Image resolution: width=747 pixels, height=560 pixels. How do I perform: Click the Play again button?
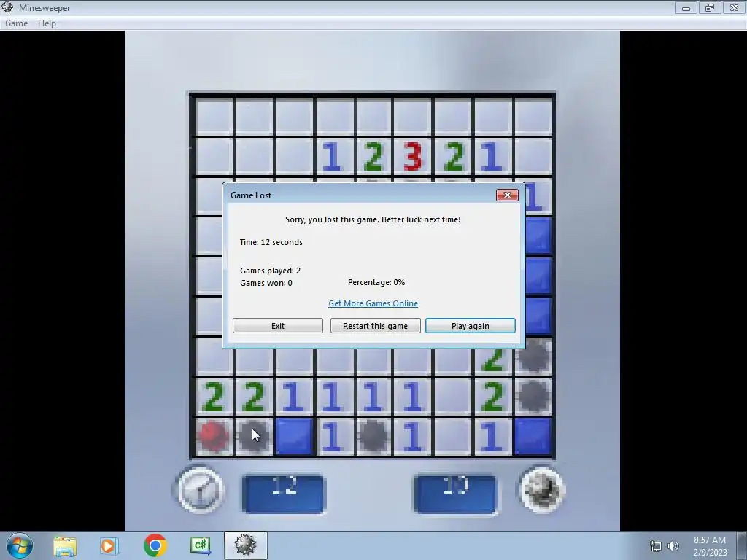click(x=471, y=326)
